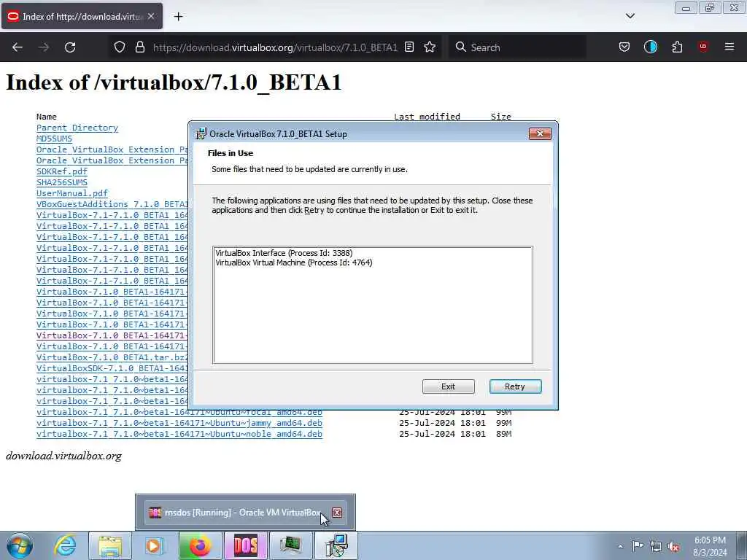Reload the page with the refresh icon

click(x=70, y=47)
